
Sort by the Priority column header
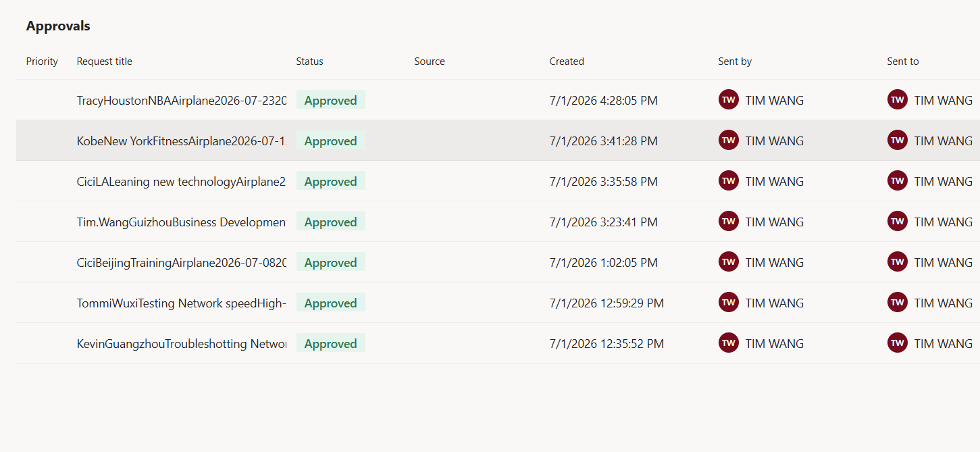(42, 61)
